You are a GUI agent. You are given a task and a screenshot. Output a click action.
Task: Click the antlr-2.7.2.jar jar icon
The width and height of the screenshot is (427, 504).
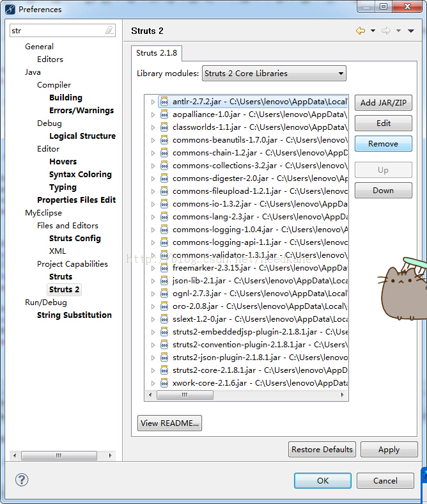click(x=164, y=102)
